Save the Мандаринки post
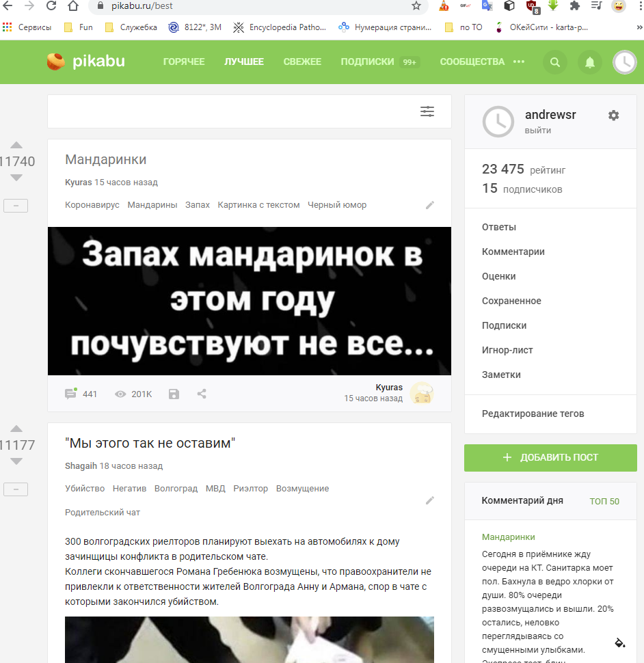 coord(174,394)
